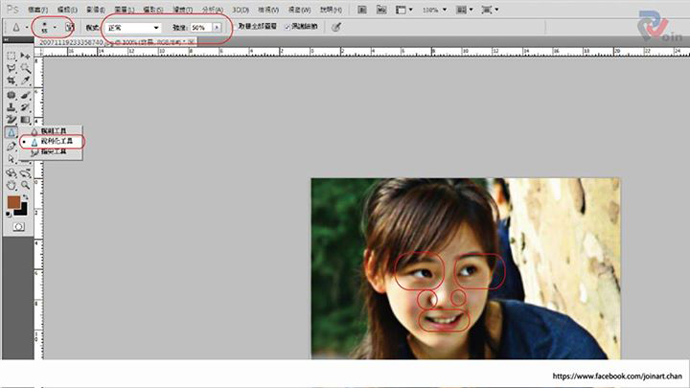Open the 100% zoom level dropdown
Screen dimensions: 690x388
tap(434, 9)
